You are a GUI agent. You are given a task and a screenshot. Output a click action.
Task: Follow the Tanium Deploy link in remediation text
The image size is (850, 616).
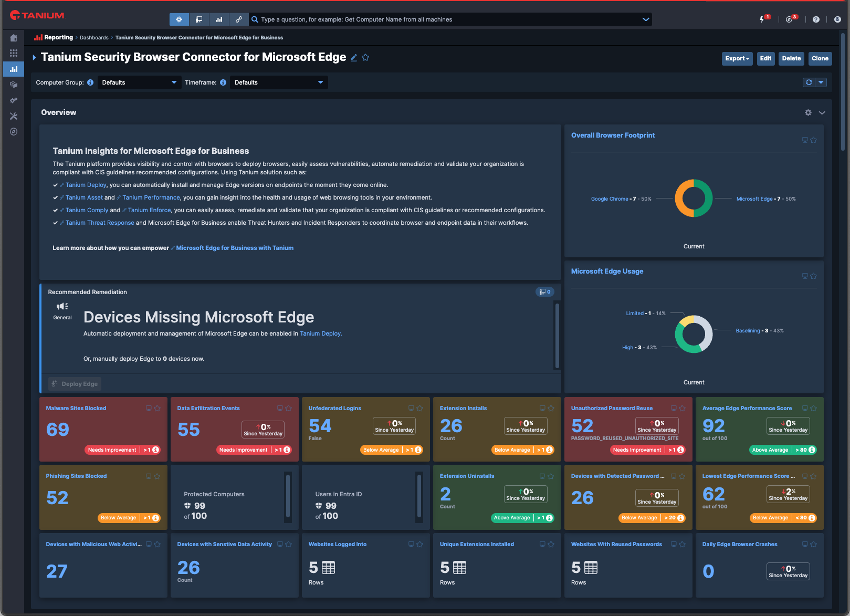(x=320, y=333)
